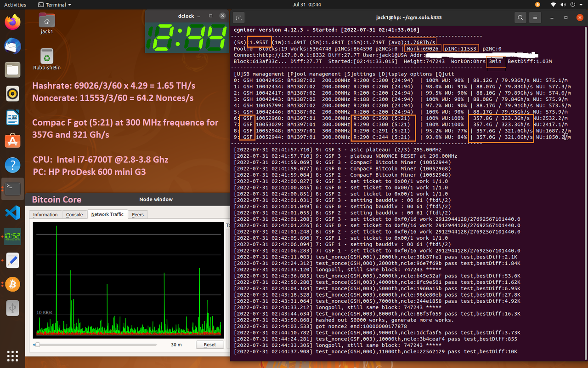588x368 pixels.
Task: Open the Bitcoin Core dock icon
Action: click(x=12, y=284)
